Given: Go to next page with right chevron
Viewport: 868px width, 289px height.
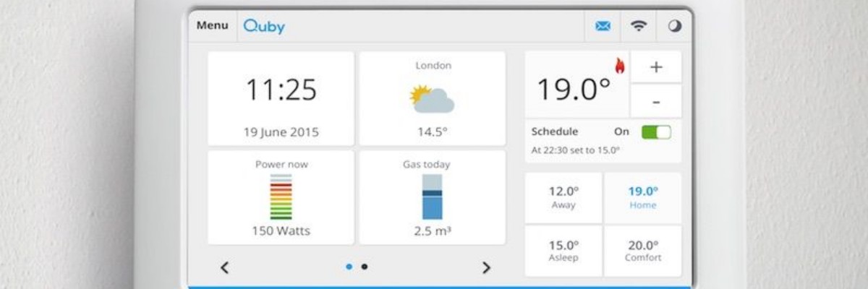Looking at the screenshot, I should click(486, 267).
